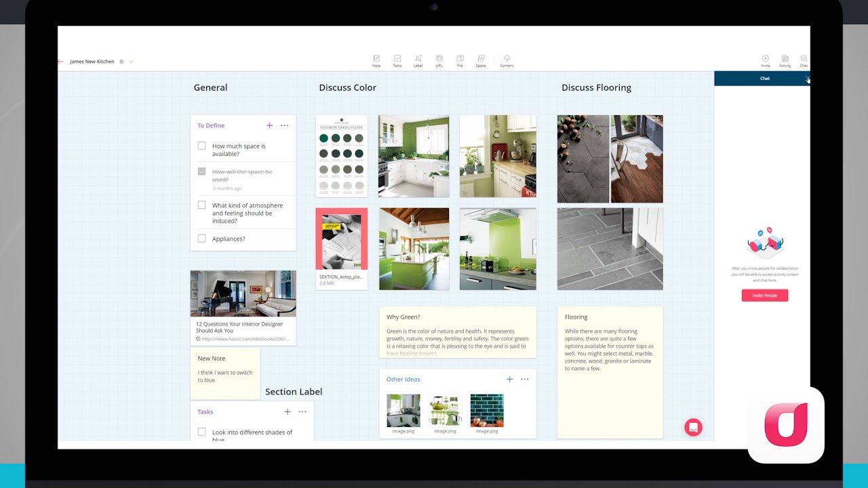Open the Favorite Green Paints swatch image
This screenshot has width=868, height=488.
[342, 156]
